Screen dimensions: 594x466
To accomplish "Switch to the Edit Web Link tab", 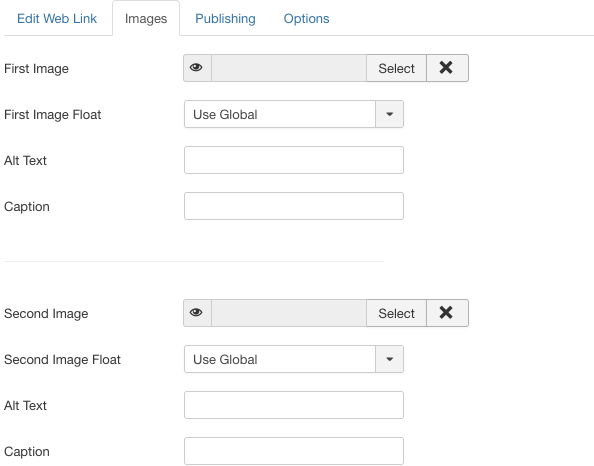I will [x=57, y=19].
